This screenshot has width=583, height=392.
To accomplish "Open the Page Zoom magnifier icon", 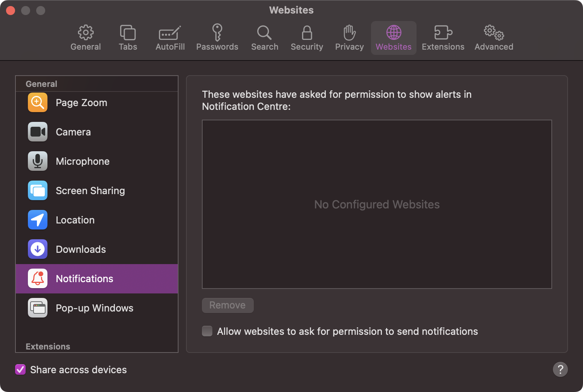I will point(38,102).
